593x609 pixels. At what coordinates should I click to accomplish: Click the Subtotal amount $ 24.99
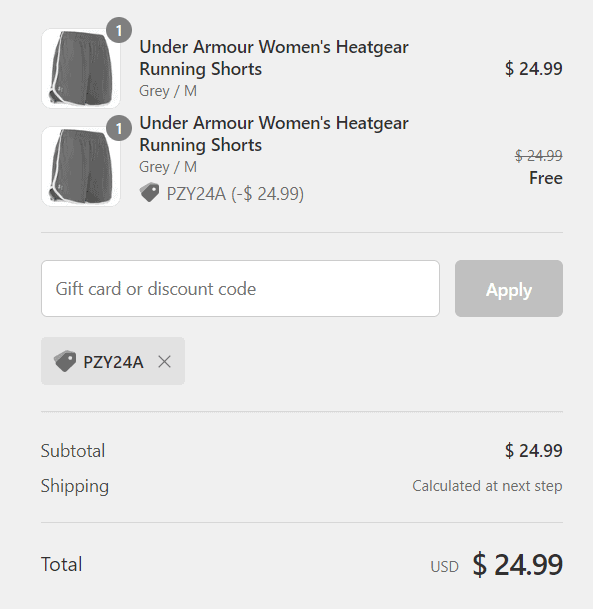[x=534, y=451]
